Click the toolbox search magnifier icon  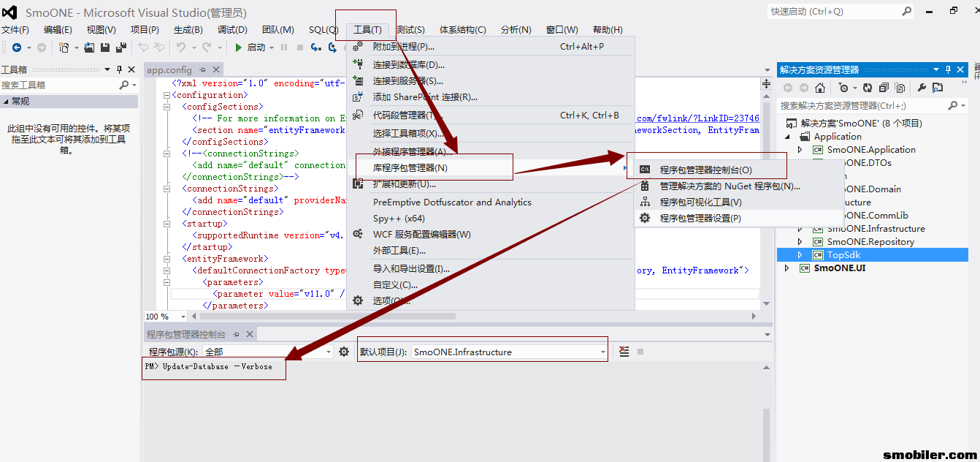pos(124,86)
